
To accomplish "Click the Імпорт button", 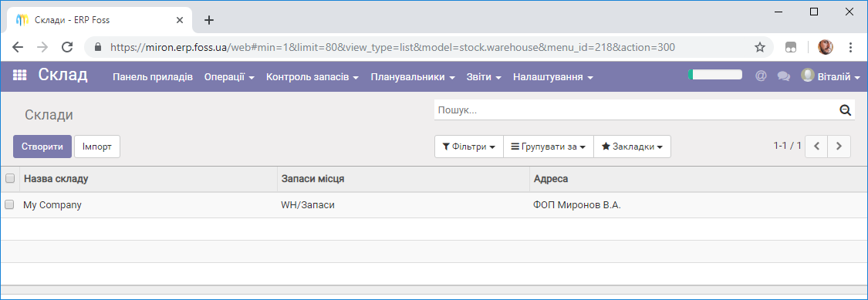I will click(x=97, y=147).
